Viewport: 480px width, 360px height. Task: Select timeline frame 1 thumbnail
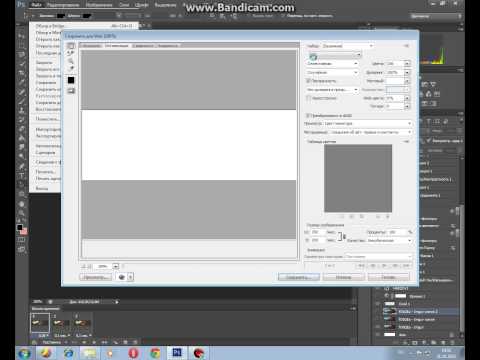pyautogui.click(x=40, y=323)
